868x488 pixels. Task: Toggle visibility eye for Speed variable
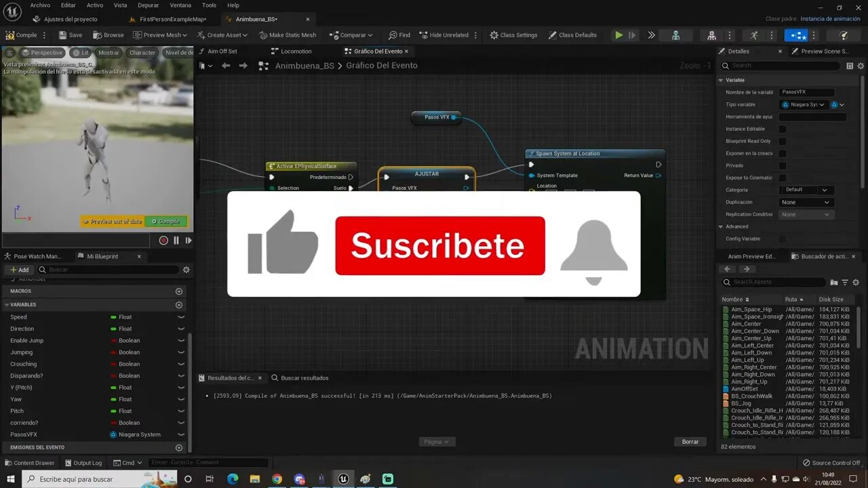click(181, 317)
